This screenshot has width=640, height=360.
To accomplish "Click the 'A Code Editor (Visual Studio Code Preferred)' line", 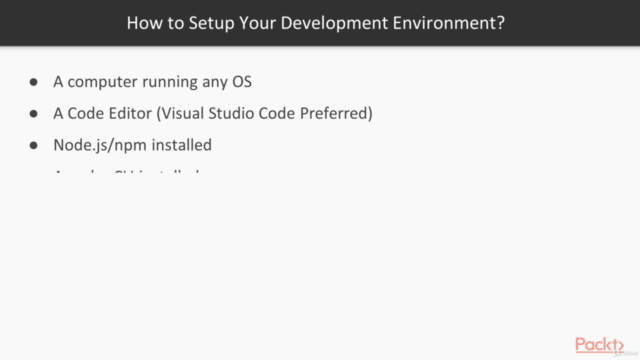I will [213, 113].
